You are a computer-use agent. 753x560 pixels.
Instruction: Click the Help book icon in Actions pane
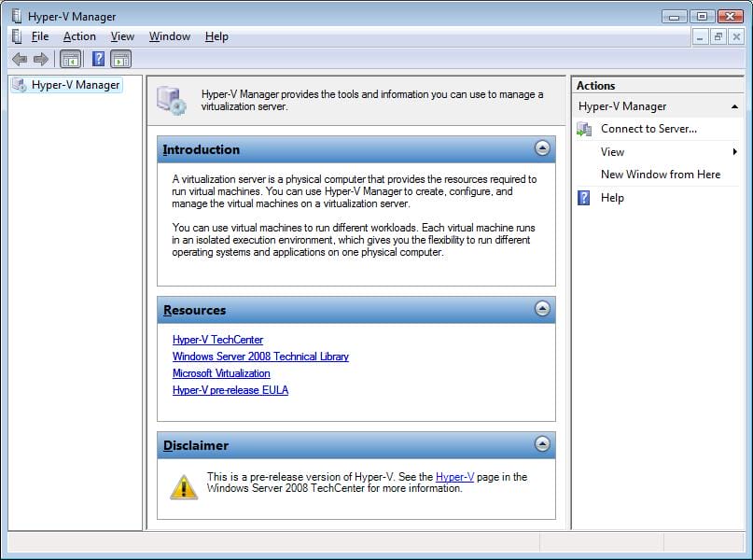[x=583, y=197]
